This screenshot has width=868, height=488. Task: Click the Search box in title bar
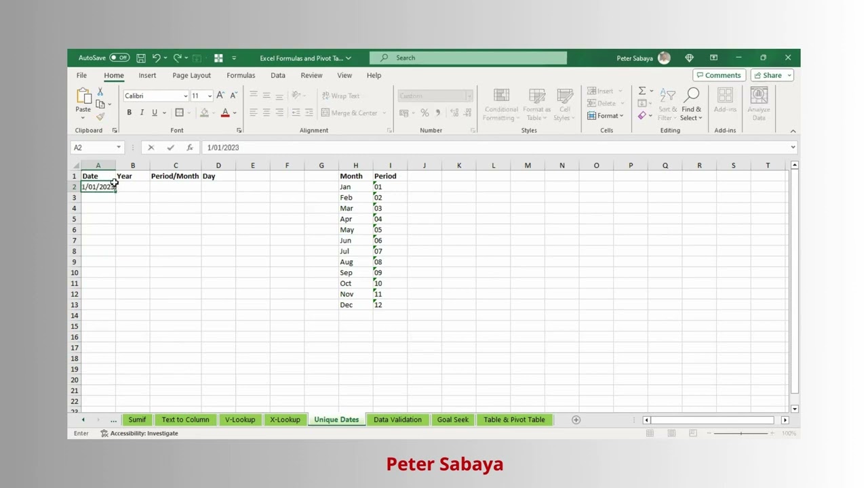click(x=469, y=58)
